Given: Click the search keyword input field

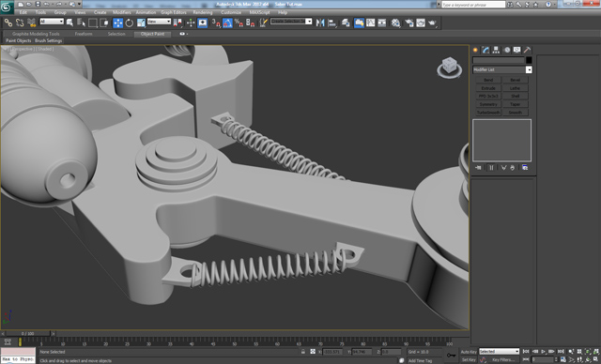Looking at the screenshot, I should [x=473, y=5].
